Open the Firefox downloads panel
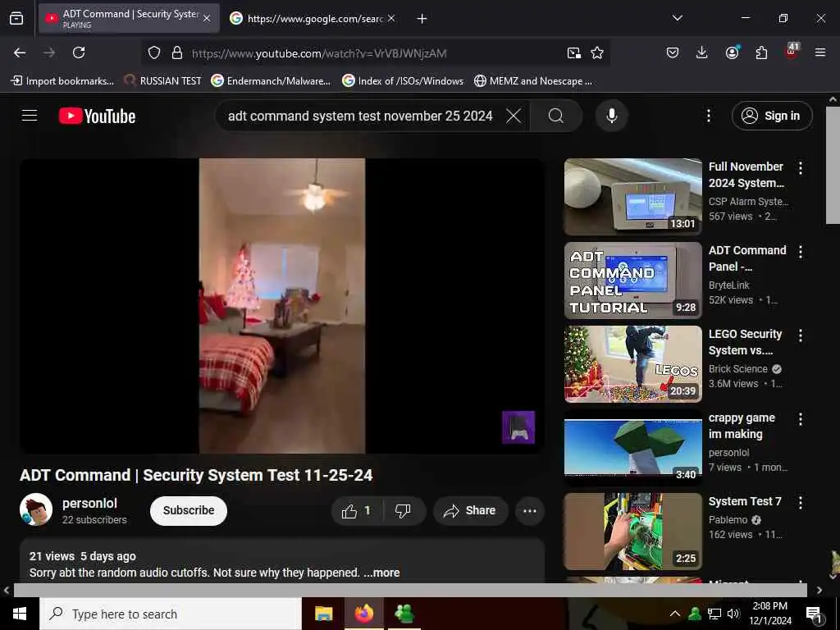 pyautogui.click(x=702, y=52)
